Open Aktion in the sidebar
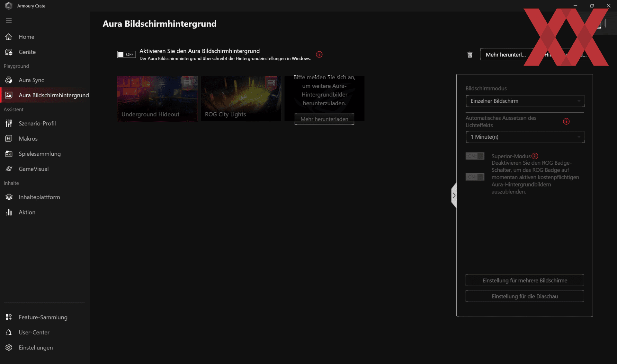617x364 pixels. [x=45, y=212]
